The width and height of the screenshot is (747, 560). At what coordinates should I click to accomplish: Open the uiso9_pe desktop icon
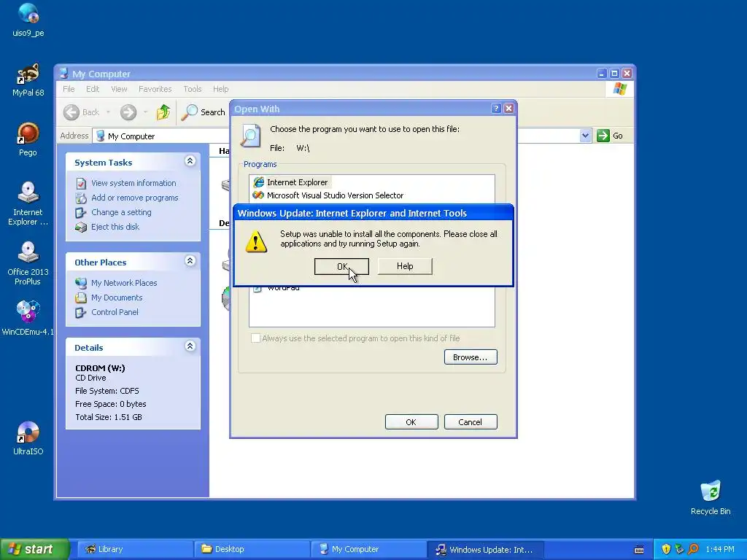(x=28, y=20)
